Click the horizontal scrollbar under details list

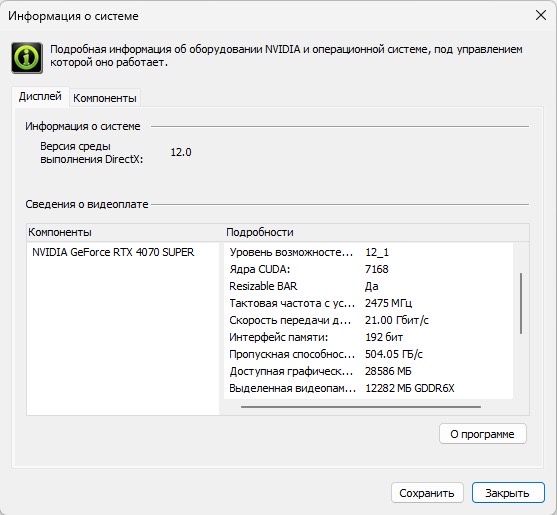point(361,407)
